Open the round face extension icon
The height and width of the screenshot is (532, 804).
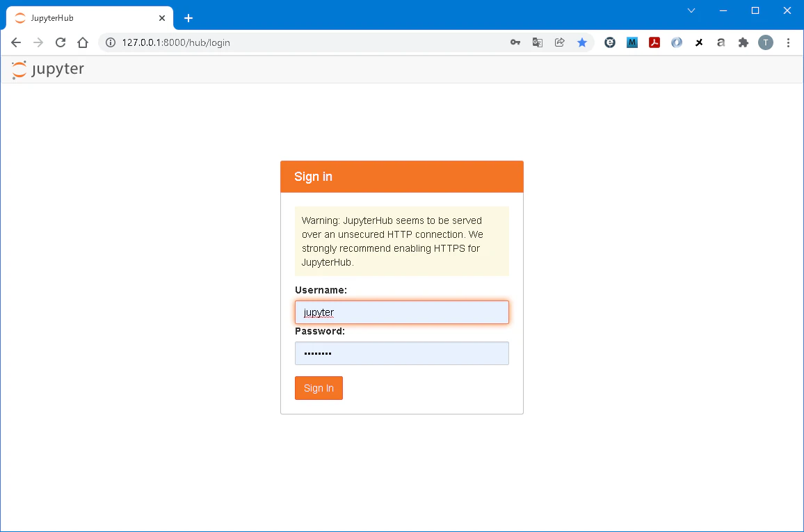coord(610,42)
